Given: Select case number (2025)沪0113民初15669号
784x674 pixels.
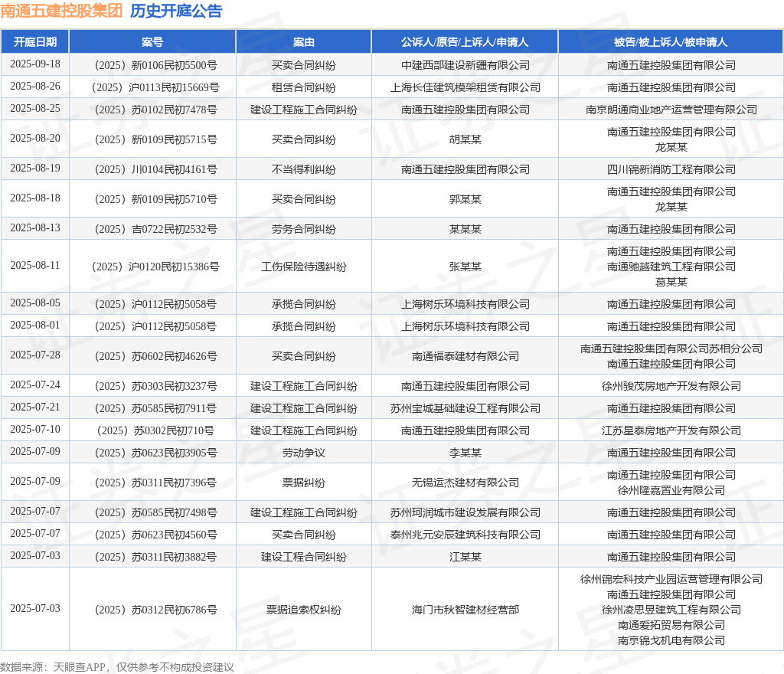Looking at the screenshot, I should (155, 87).
